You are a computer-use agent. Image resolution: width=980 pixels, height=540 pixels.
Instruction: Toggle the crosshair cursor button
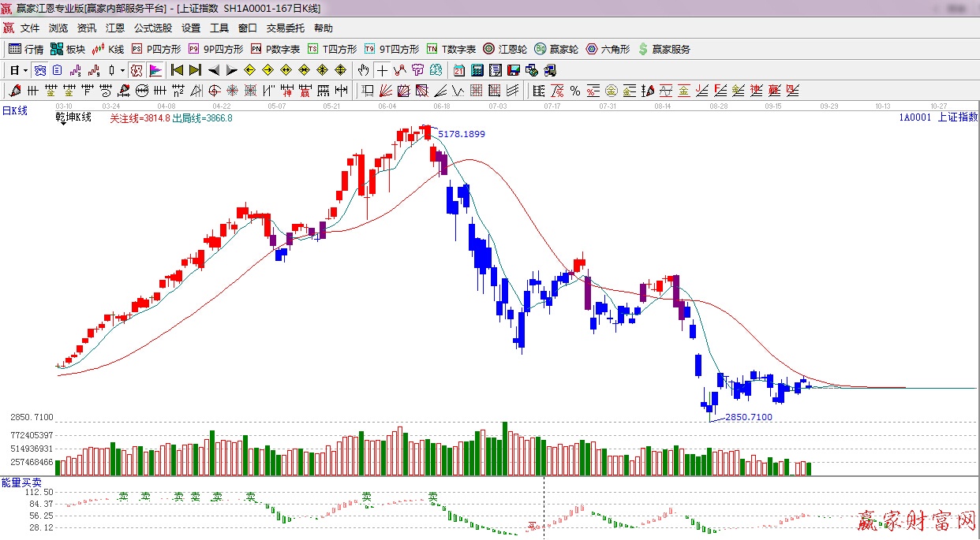click(x=382, y=70)
